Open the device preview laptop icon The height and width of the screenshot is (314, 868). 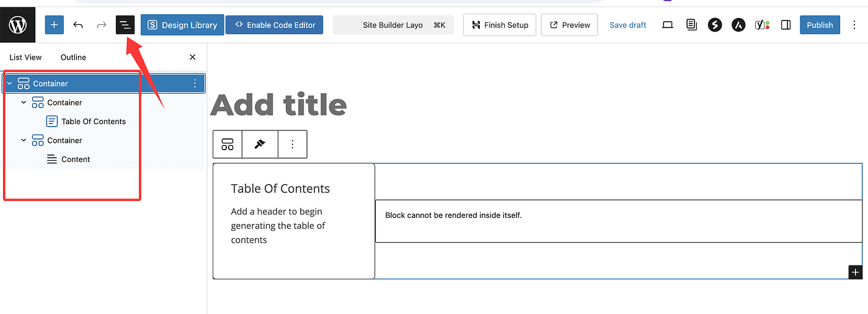click(x=668, y=25)
